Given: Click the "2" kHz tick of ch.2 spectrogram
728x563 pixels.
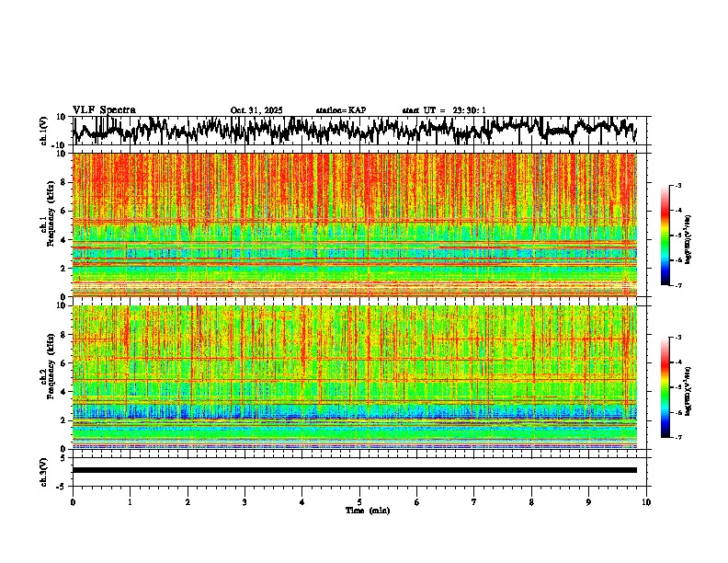Looking at the screenshot, I should (63, 420).
